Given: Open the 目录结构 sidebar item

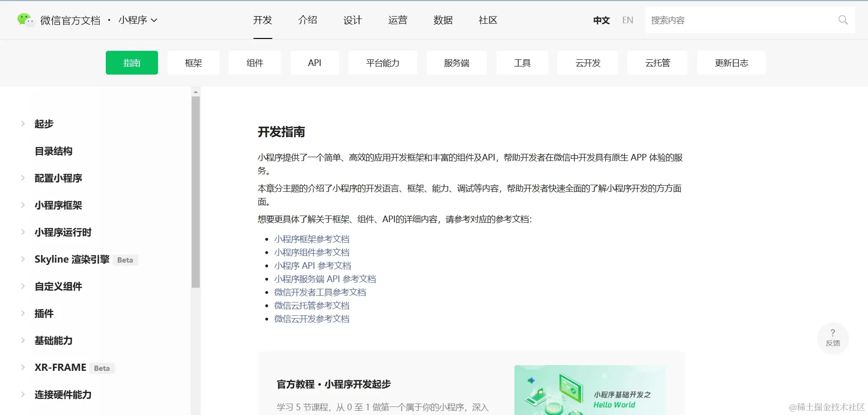Looking at the screenshot, I should [x=54, y=151].
